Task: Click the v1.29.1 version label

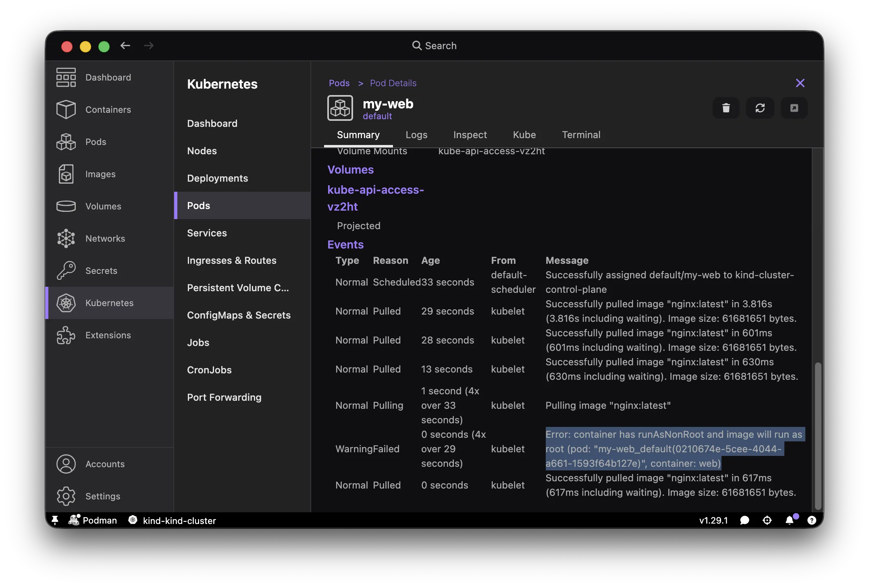Action: 713,520
